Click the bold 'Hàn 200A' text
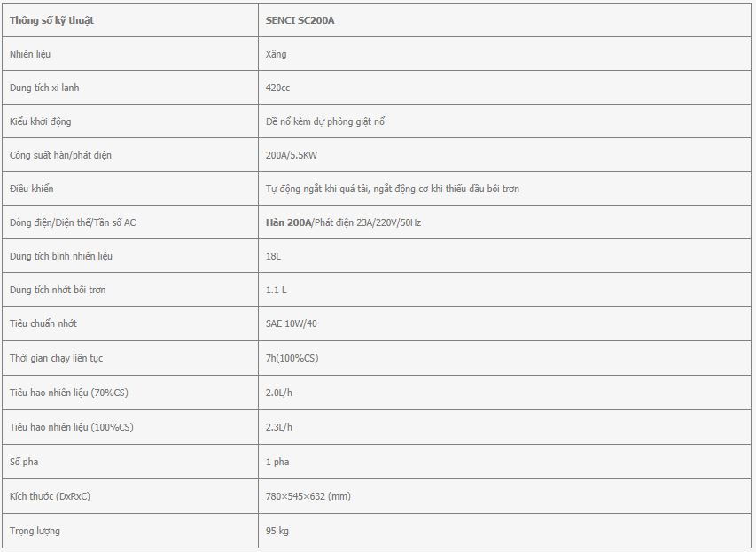Screen dimensions: 756x552 click(x=289, y=222)
